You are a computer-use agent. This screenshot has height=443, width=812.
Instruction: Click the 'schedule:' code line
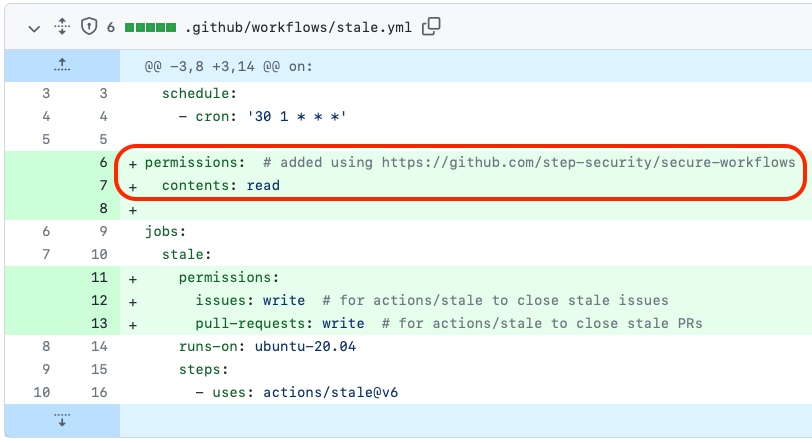(x=199, y=94)
